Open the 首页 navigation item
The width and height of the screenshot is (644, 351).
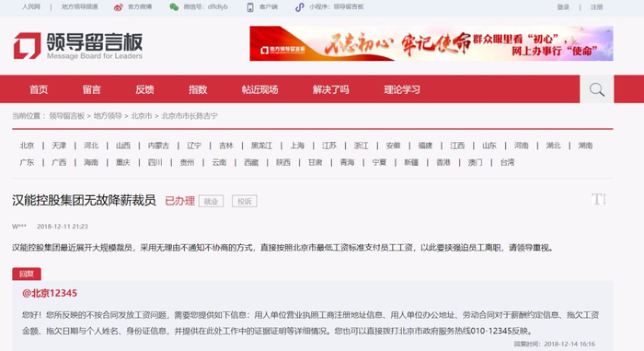point(39,89)
